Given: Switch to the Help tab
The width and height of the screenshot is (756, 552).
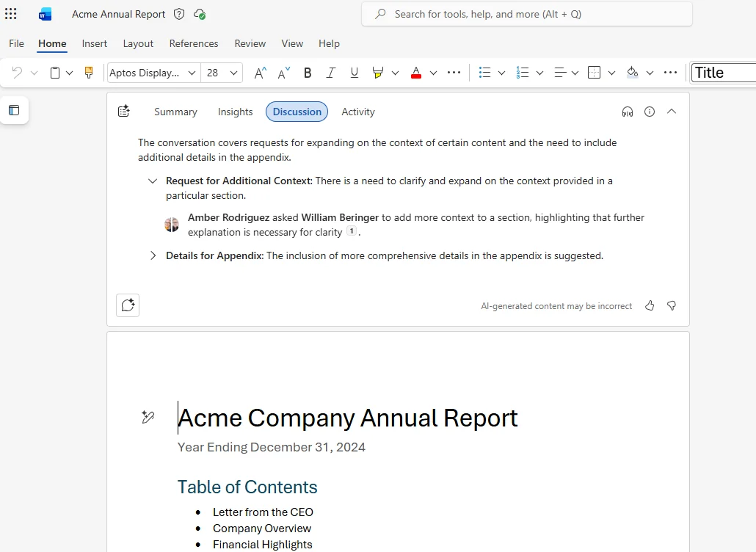Looking at the screenshot, I should pyautogui.click(x=329, y=43).
